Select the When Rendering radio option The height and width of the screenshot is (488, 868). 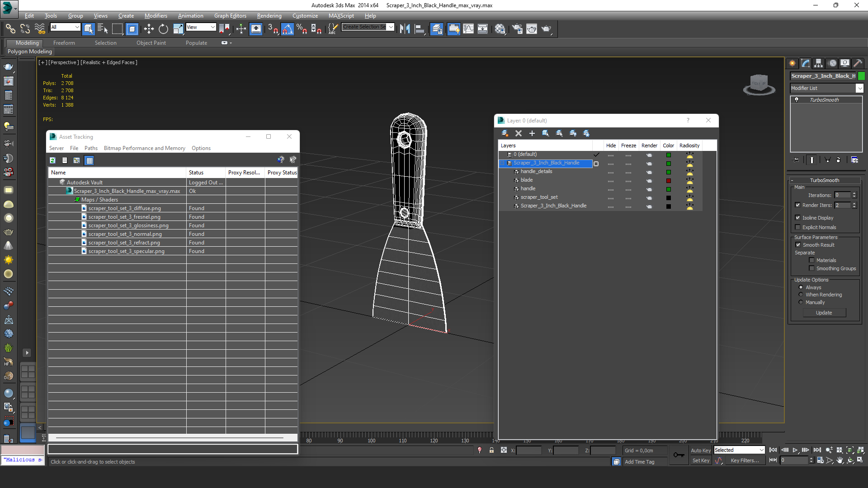click(x=801, y=295)
